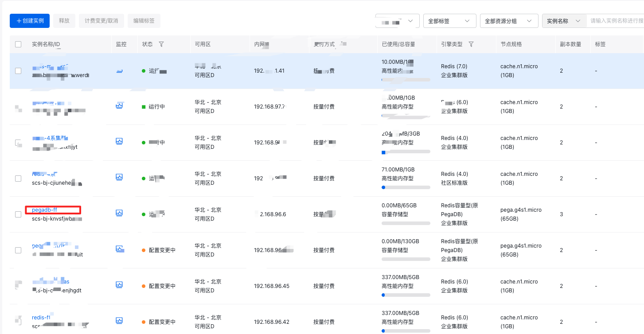Open the 实例名称 search-type dropdown
This screenshot has height=334, width=644.
564,21
